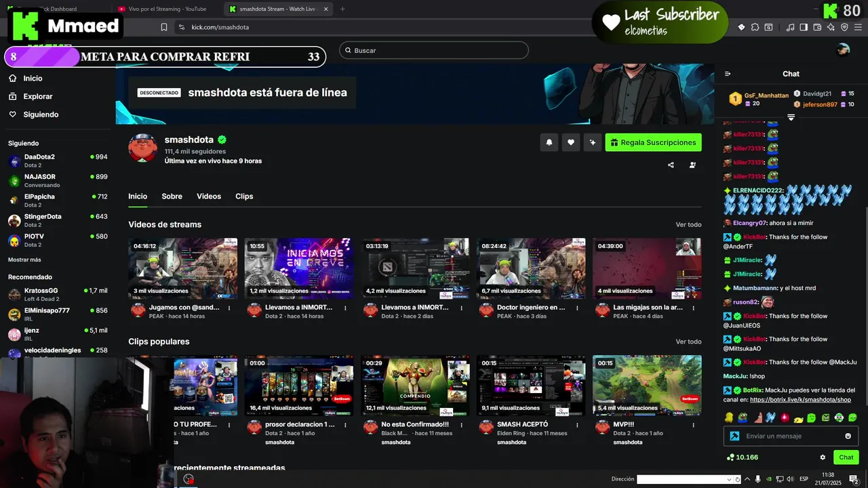Click the hammer badge icon in the message box
Image resolution: width=868 pixels, height=488 pixels.
point(734,436)
